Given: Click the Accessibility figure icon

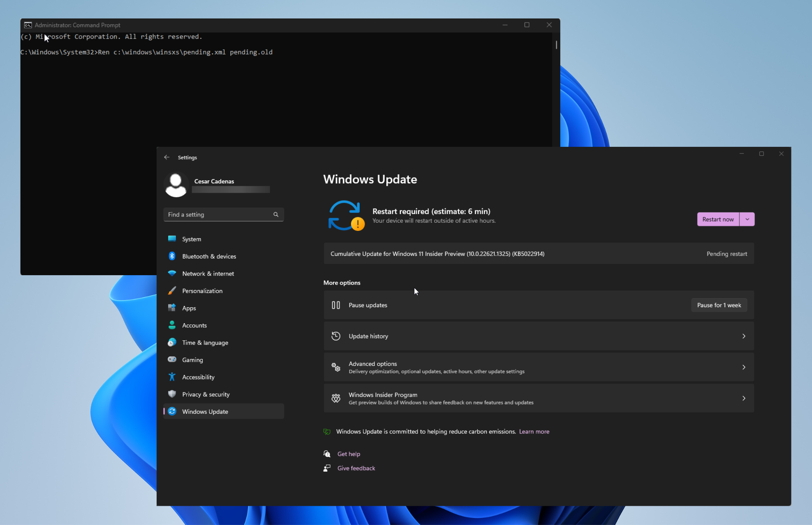Looking at the screenshot, I should 172,377.
